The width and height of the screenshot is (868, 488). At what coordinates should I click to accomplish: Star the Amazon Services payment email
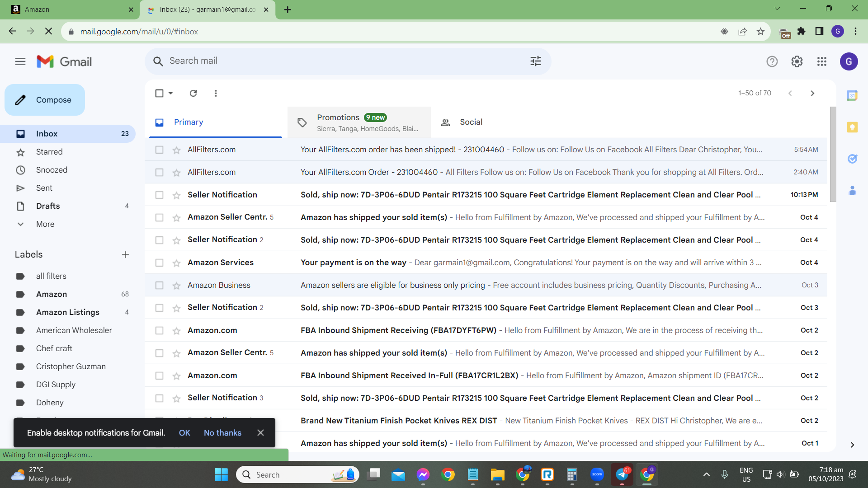click(x=176, y=263)
